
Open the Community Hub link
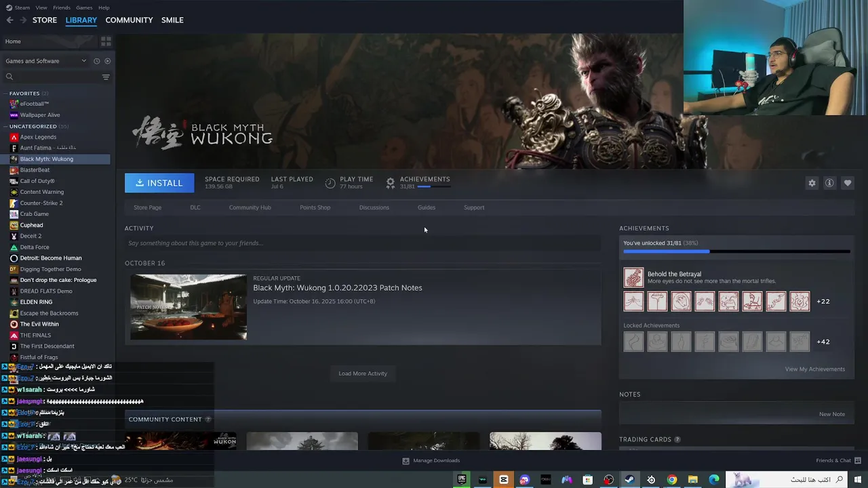click(250, 207)
